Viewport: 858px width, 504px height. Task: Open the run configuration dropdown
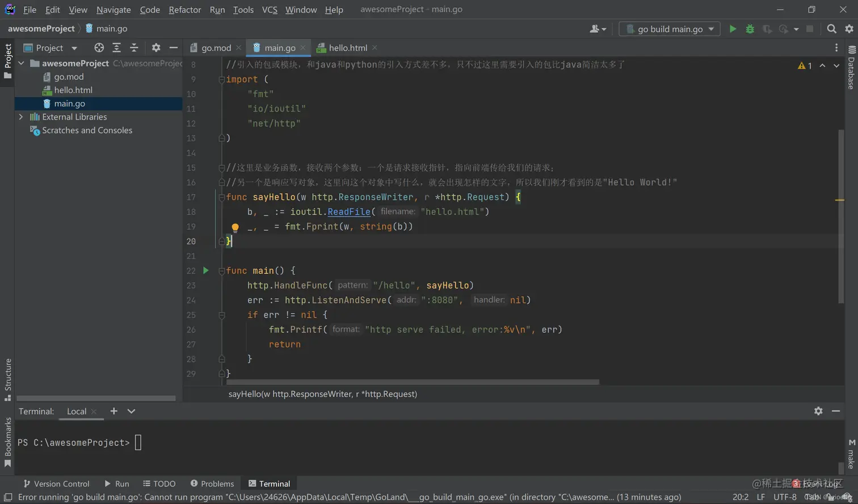coord(670,29)
